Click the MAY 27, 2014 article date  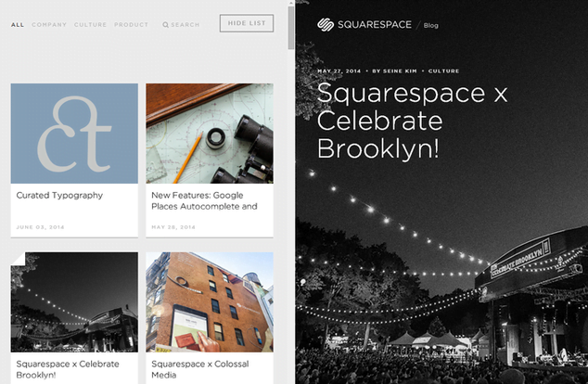[339, 70]
